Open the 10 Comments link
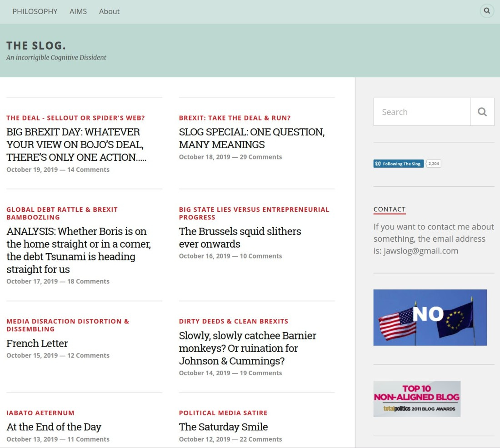 click(x=261, y=256)
